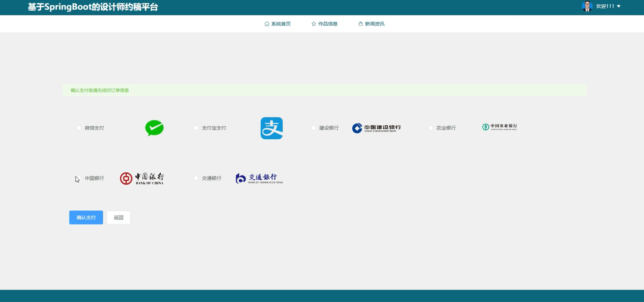Click the Bank of Communications logo
The width and height of the screenshot is (644, 302).
[x=259, y=178]
